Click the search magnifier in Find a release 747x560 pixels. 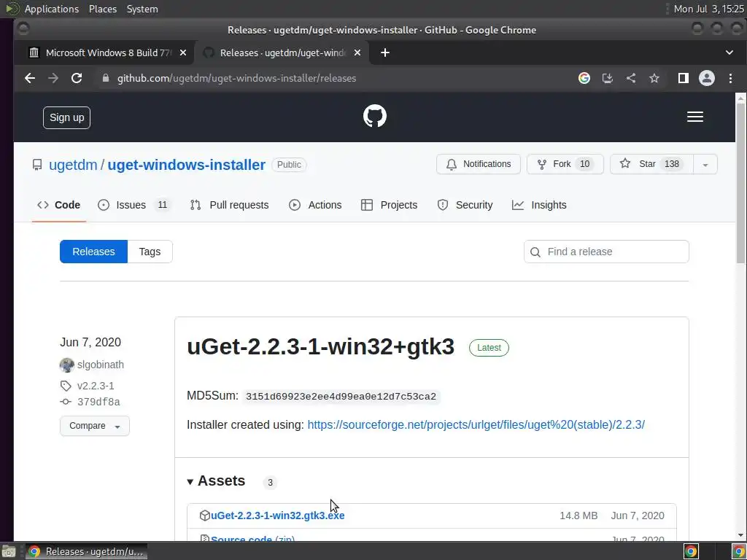coord(535,252)
